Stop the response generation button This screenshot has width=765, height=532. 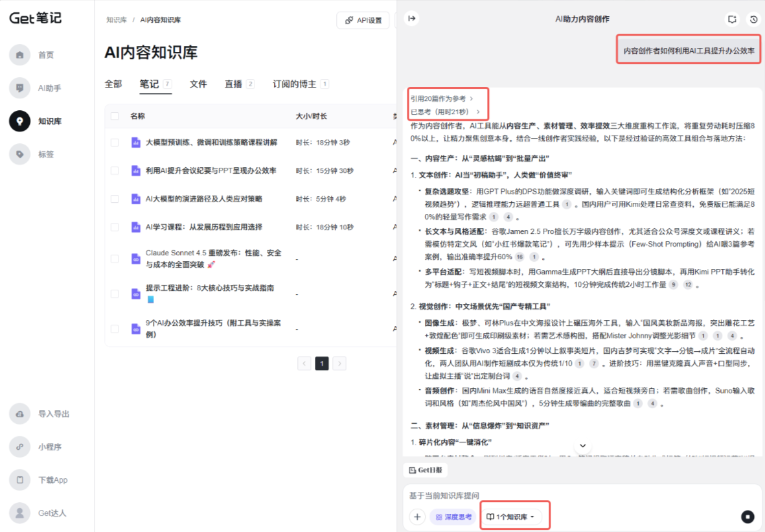tap(748, 516)
